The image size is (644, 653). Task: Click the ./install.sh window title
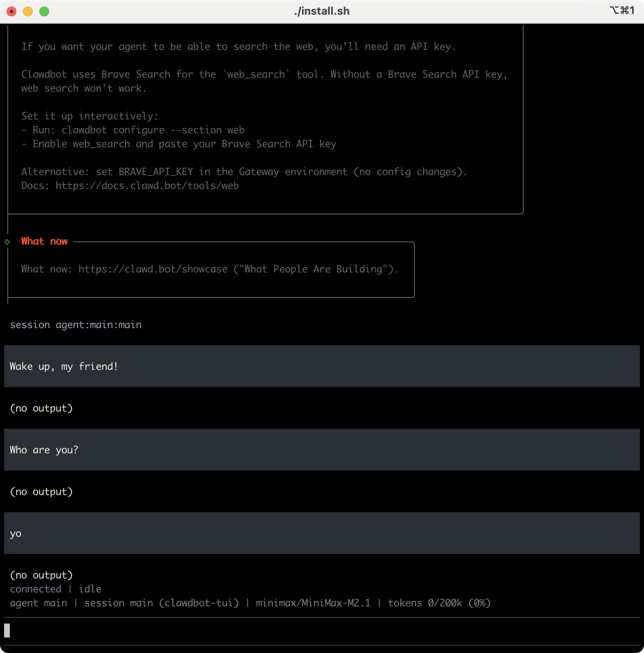click(x=322, y=11)
